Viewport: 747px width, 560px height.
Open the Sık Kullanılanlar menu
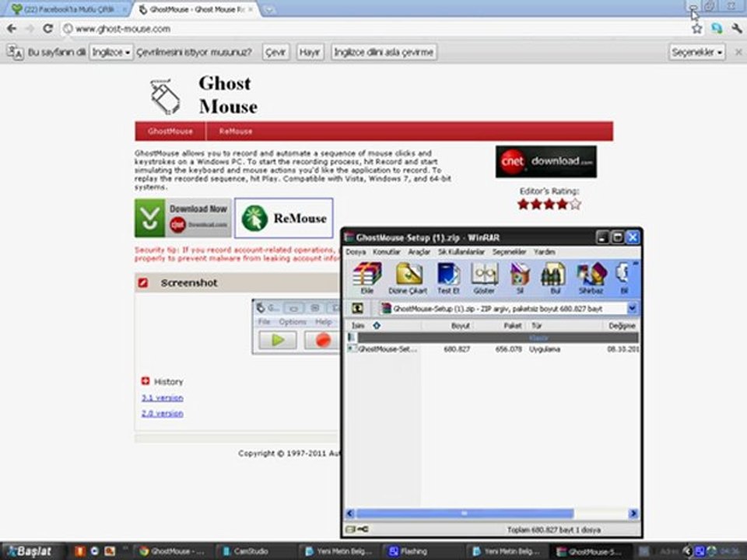click(x=461, y=251)
